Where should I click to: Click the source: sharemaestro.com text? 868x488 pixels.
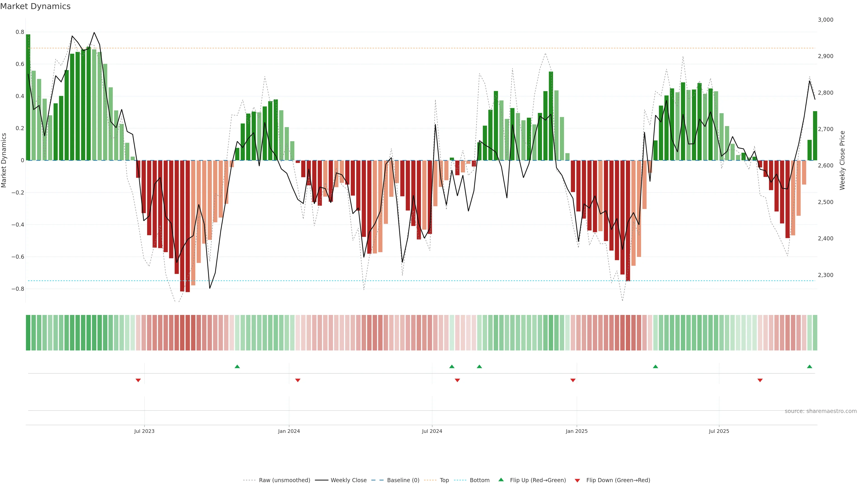pyautogui.click(x=821, y=411)
